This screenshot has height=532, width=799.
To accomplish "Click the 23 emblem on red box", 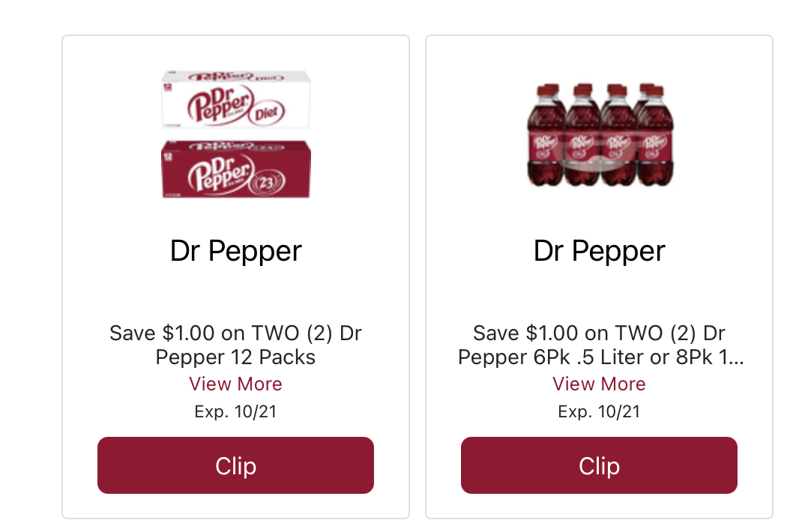I will click(268, 182).
